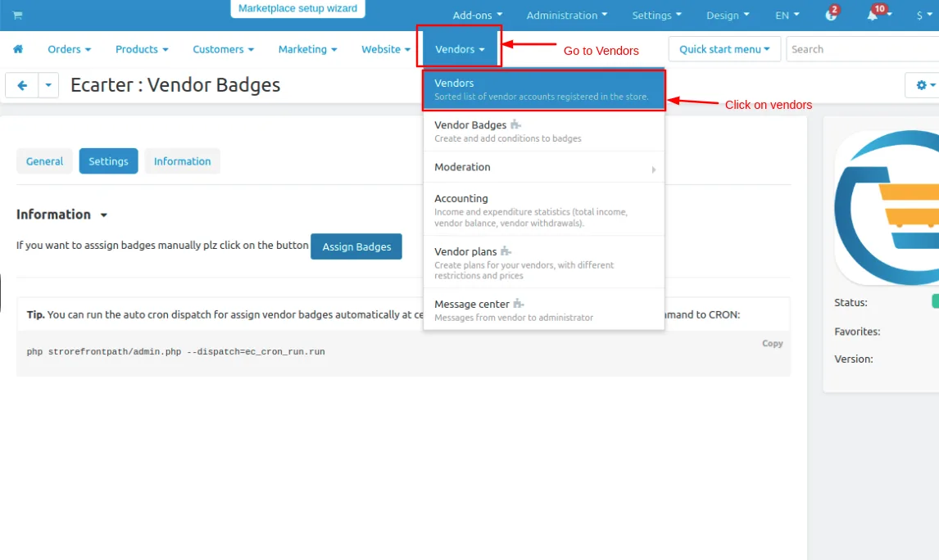Open the Customers menu

coord(224,49)
